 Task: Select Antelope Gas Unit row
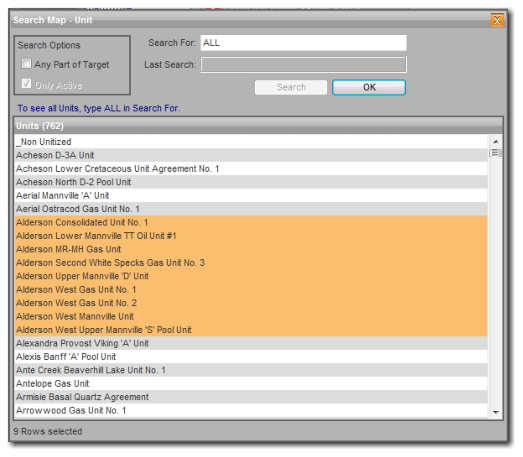251,384
